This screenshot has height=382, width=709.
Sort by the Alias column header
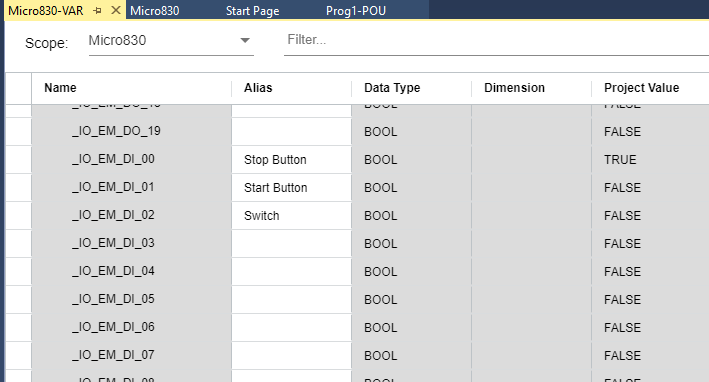(x=258, y=88)
